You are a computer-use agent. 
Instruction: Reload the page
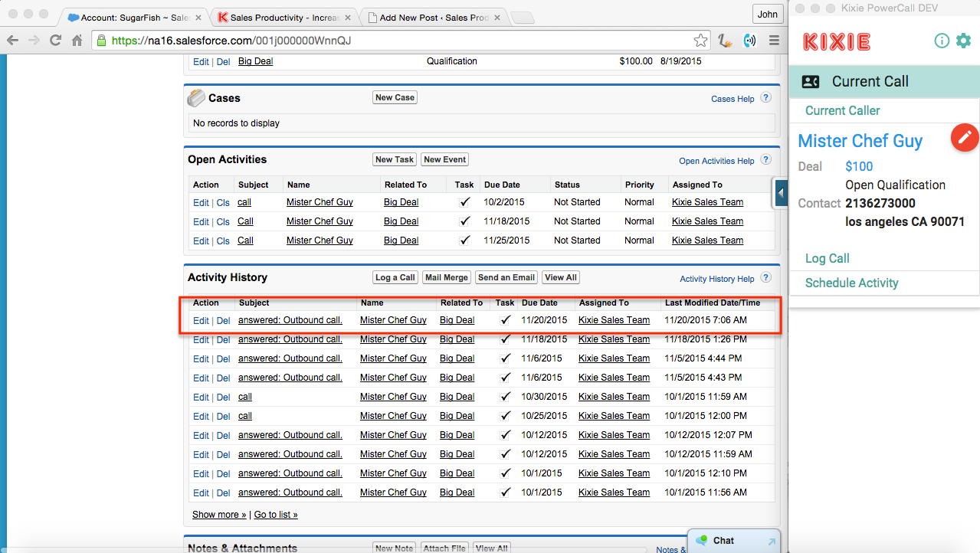(x=55, y=41)
